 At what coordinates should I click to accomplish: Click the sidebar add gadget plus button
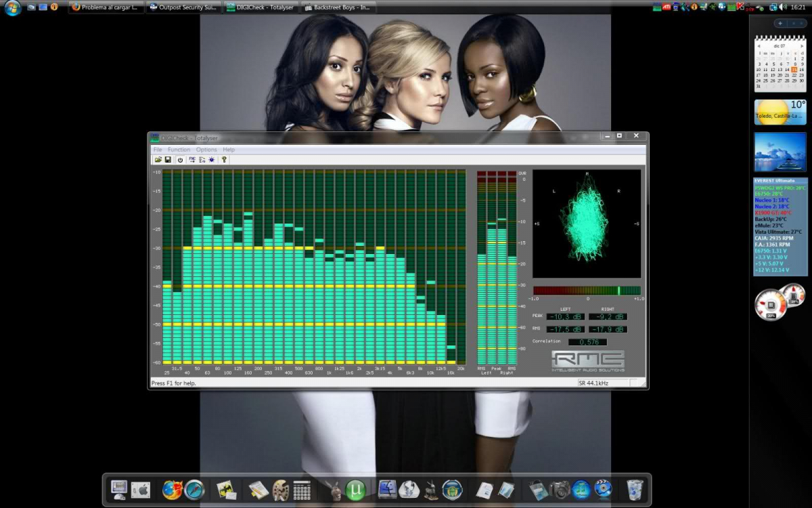click(780, 23)
